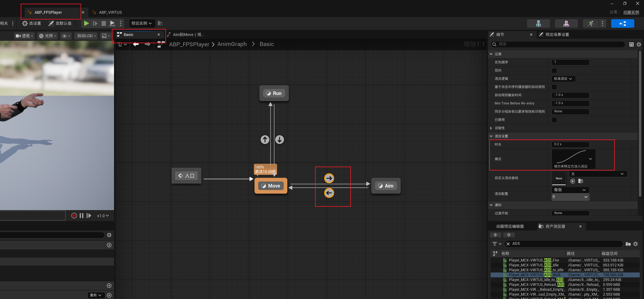Image resolution: width=644 pixels, height=299 pixels.
Task: Switch to 预览场景设置 tab
Action: click(557, 35)
